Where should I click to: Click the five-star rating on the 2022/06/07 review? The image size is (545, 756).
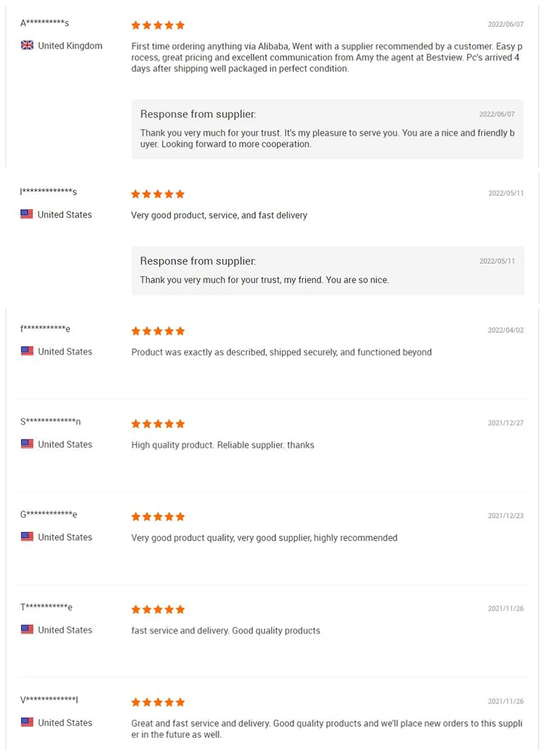(x=158, y=25)
